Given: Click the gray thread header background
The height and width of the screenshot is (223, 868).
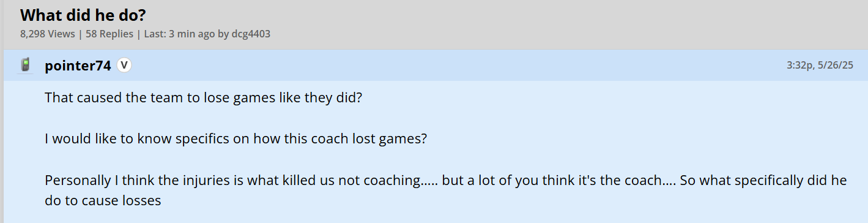Looking at the screenshot, I should coord(551,25).
